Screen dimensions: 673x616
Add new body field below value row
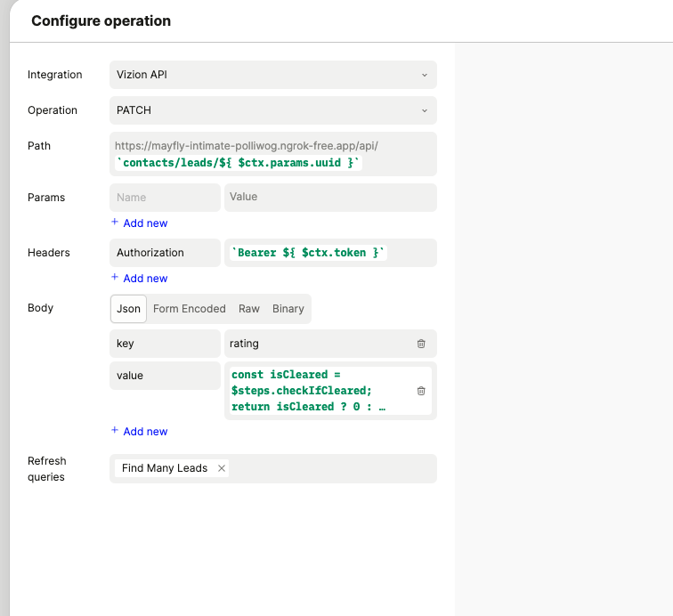point(140,432)
